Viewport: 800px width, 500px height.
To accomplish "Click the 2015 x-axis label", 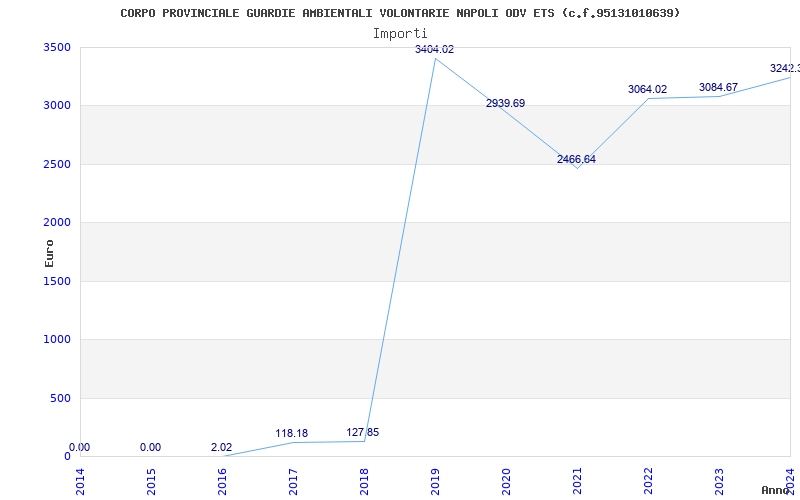I will (x=151, y=481).
